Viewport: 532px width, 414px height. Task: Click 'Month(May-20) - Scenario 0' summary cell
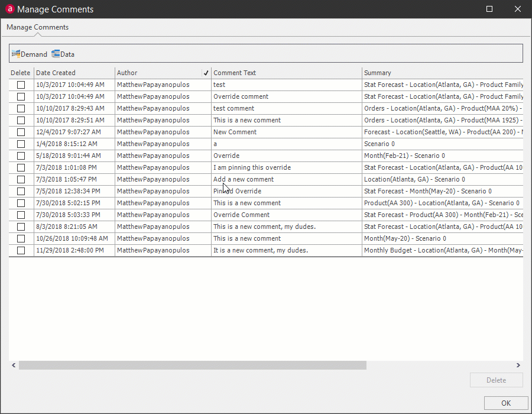(x=442, y=238)
